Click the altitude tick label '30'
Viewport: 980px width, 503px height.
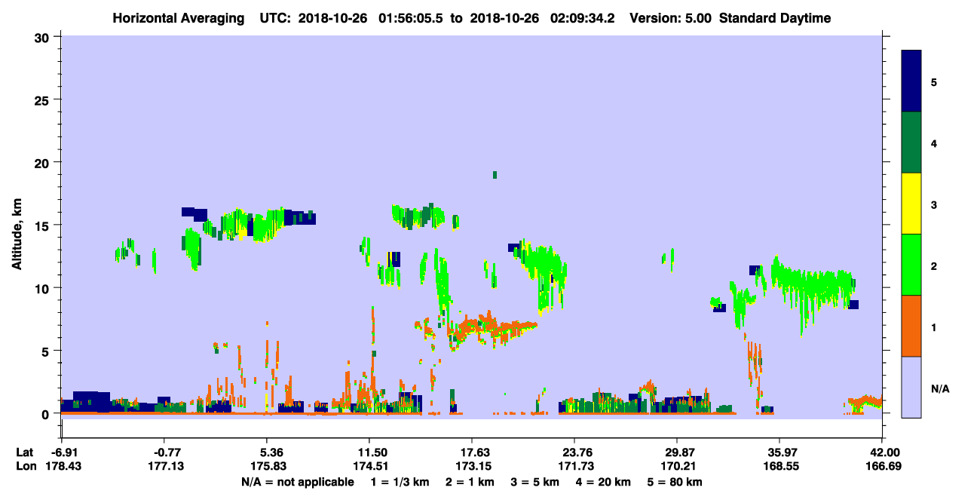44,37
